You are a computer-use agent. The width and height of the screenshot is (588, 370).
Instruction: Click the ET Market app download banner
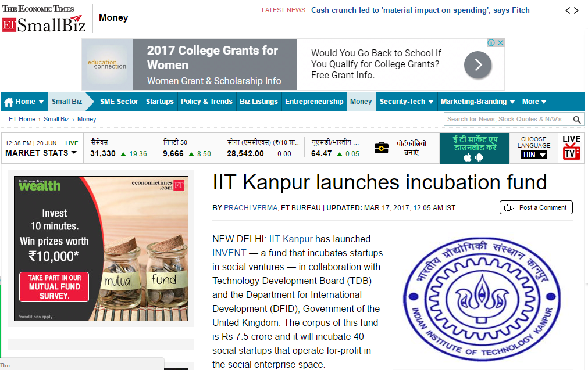475,148
